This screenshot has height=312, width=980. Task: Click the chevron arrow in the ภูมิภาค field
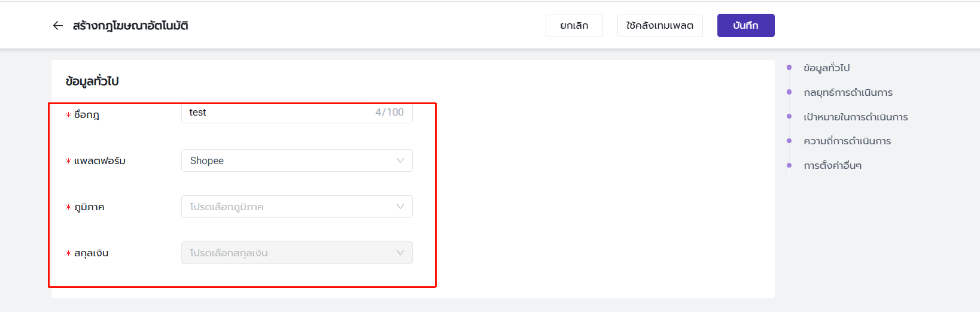[400, 207]
